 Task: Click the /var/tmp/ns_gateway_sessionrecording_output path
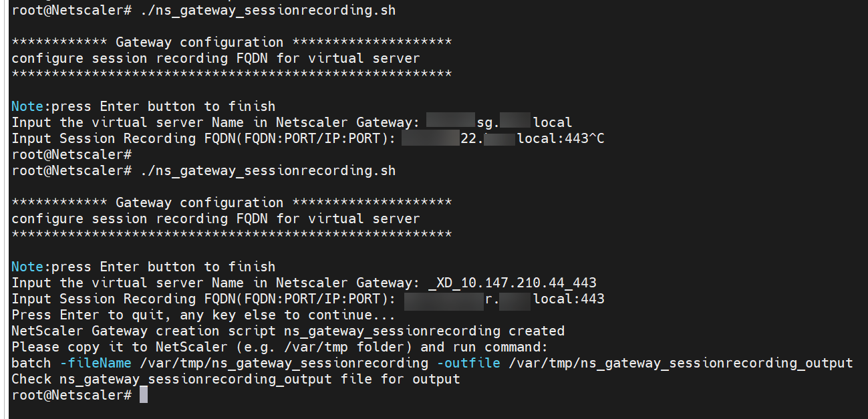point(681,364)
